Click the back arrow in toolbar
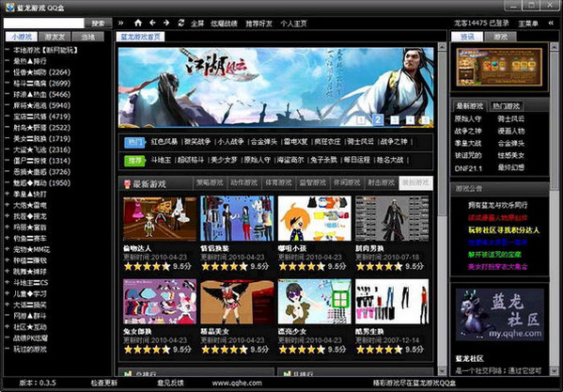Viewport: 563px width, 392px height. tap(152, 23)
